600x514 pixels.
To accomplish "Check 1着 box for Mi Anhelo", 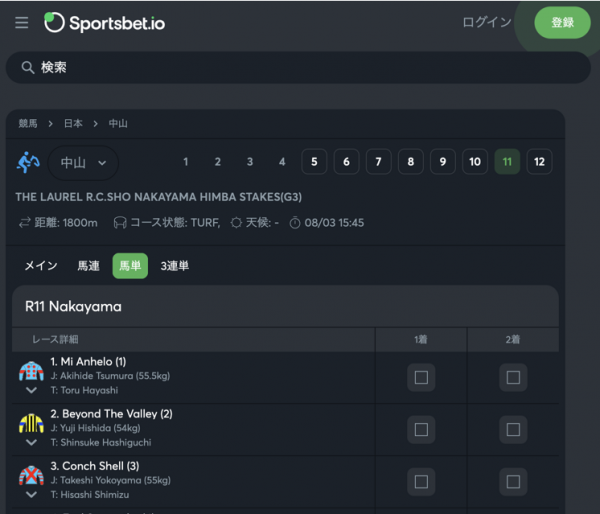I will [421, 377].
